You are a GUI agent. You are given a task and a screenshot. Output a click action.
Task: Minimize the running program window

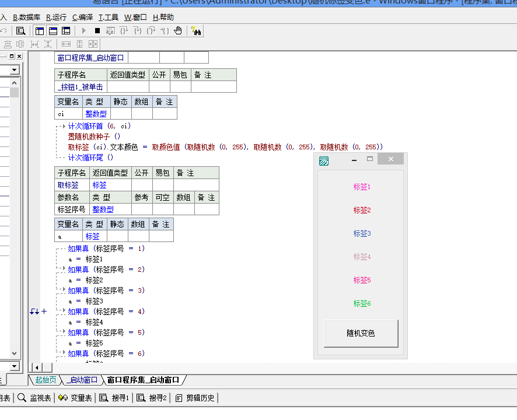(x=354, y=160)
